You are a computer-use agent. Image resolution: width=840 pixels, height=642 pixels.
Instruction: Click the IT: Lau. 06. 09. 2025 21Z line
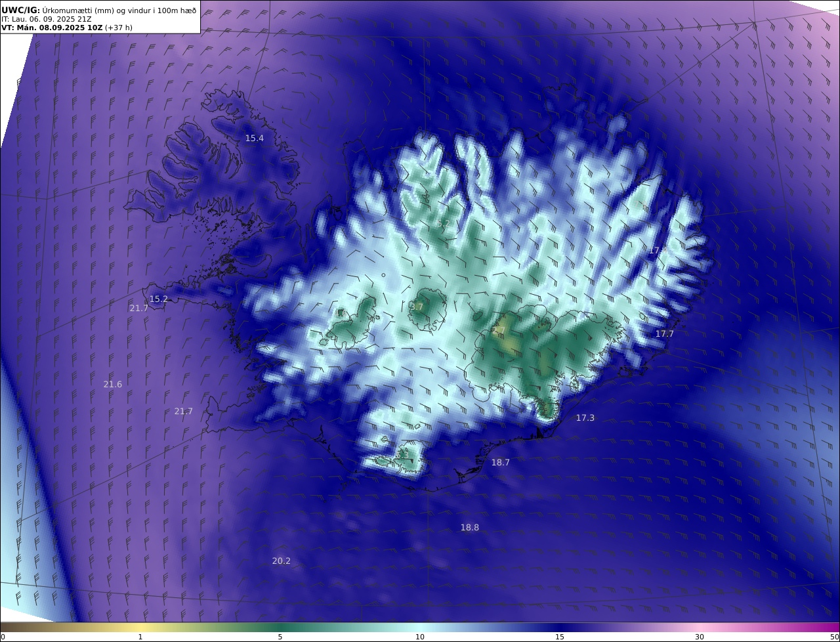coord(46,20)
